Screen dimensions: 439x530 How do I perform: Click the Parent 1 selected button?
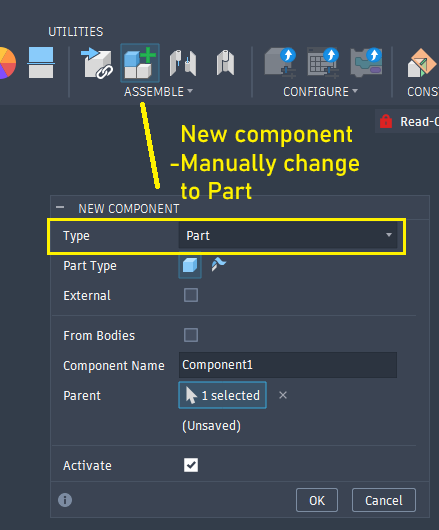pos(222,395)
